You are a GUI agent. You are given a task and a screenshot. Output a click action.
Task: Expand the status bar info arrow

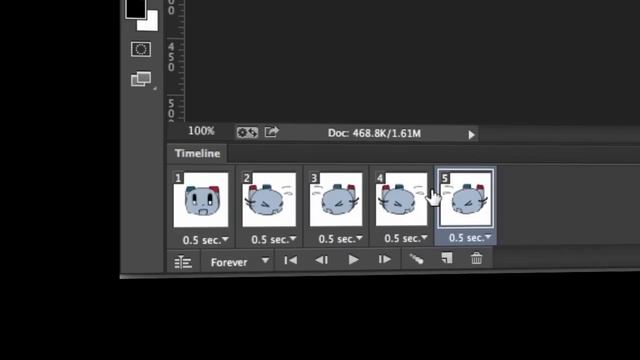(x=471, y=135)
